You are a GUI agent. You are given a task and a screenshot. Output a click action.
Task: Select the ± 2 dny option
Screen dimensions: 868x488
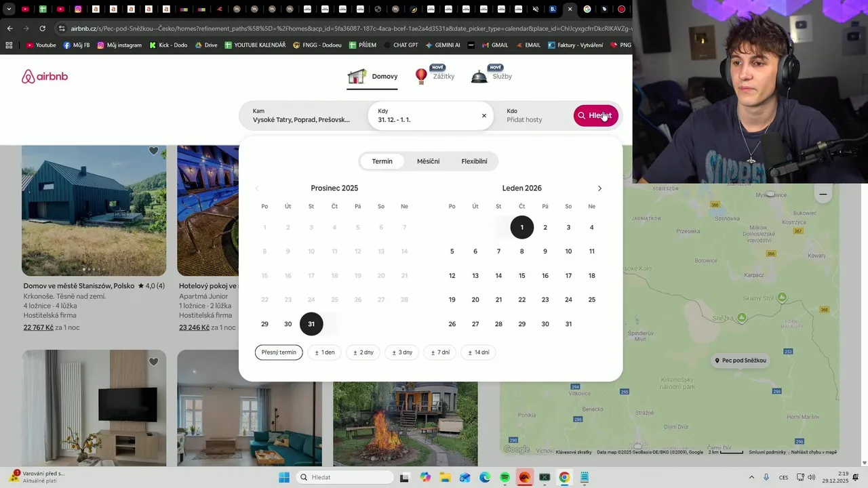click(363, 352)
